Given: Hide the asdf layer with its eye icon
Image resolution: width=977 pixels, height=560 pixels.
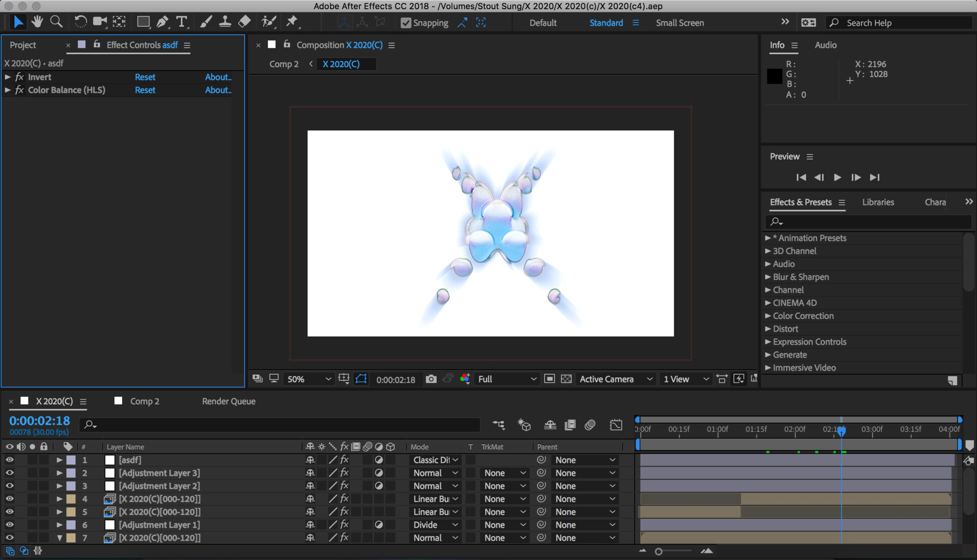Looking at the screenshot, I should pos(10,460).
